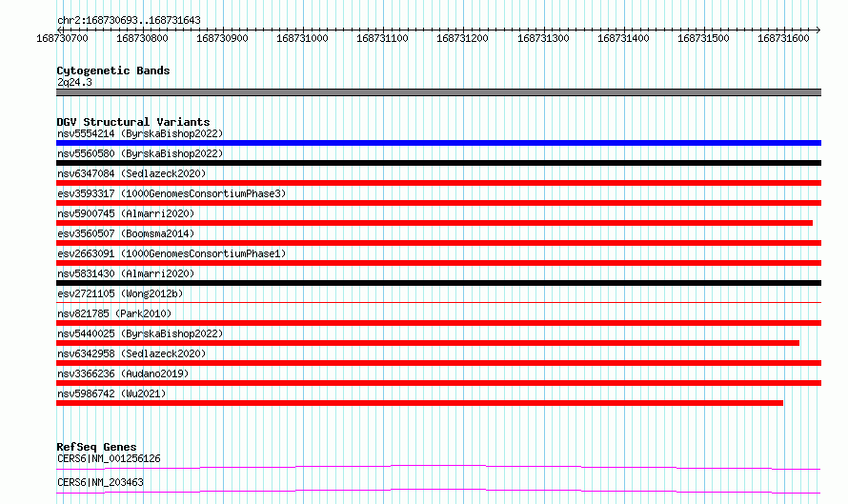
Task: Click the nsv6342958 red bar
Action: pyautogui.click(x=438, y=363)
